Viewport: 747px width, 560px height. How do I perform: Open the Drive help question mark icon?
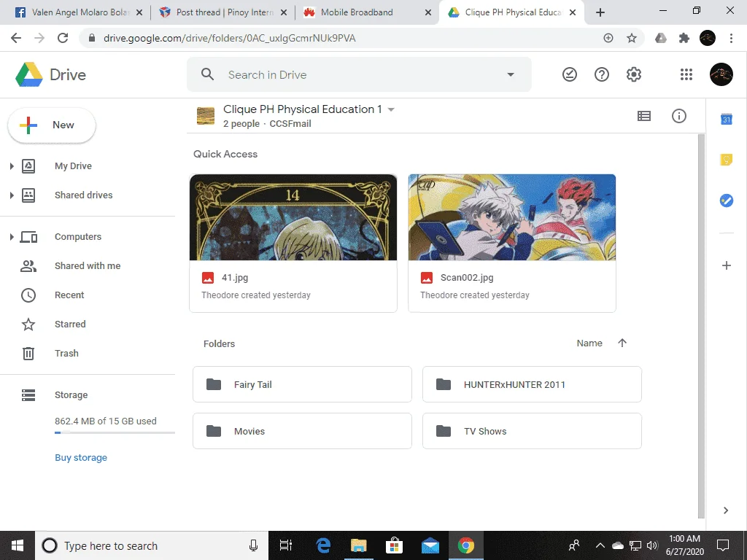[602, 74]
